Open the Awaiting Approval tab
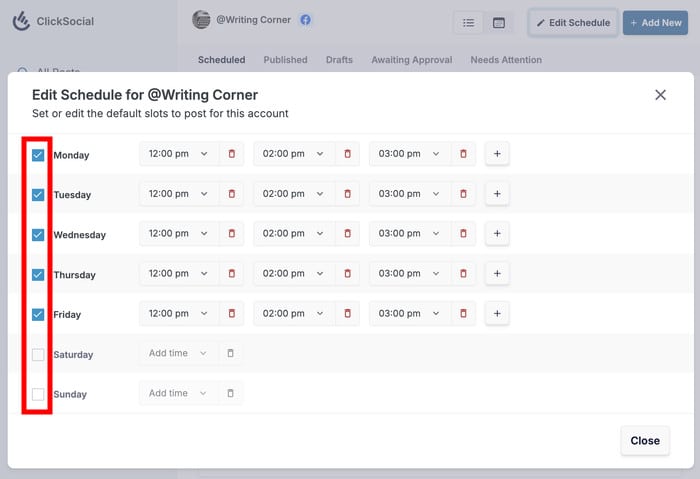 (x=411, y=60)
